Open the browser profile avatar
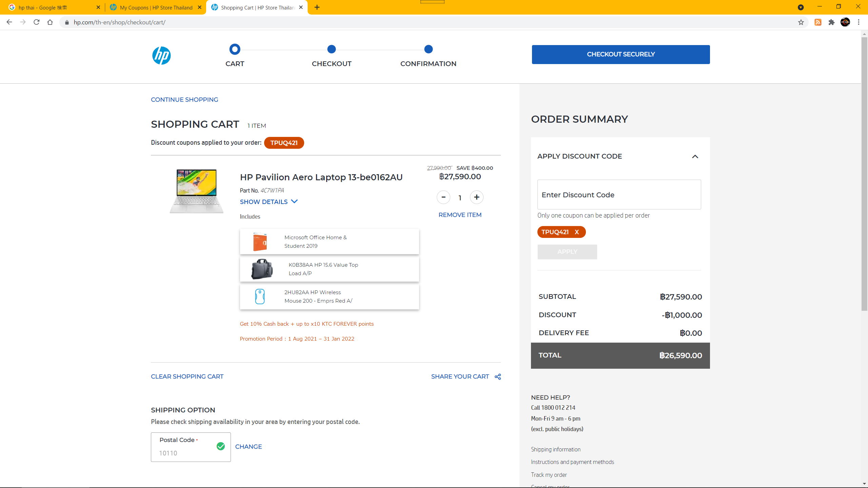Image resolution: width=868 pixels, height=488 pixels. (x=845, y=22)
